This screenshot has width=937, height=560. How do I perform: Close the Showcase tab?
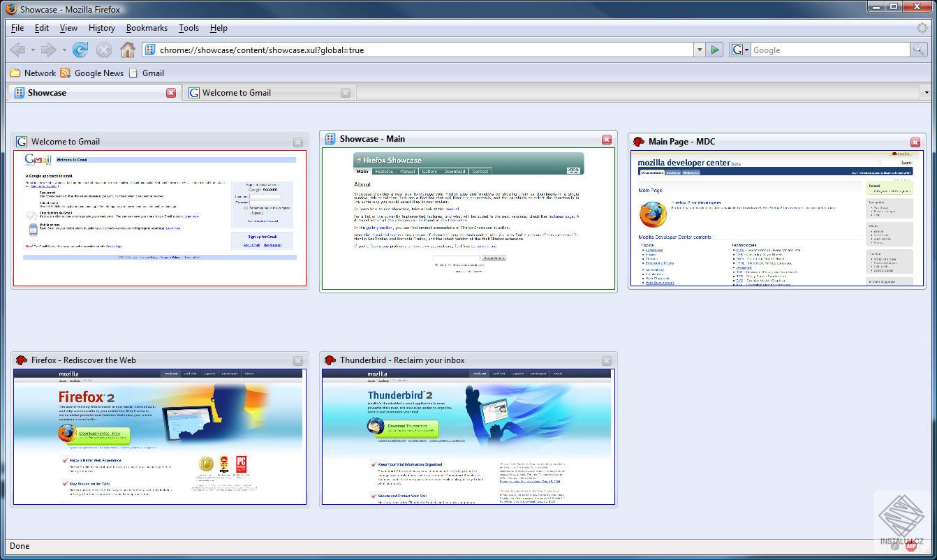pyautogui.click(x=171, y=93)
